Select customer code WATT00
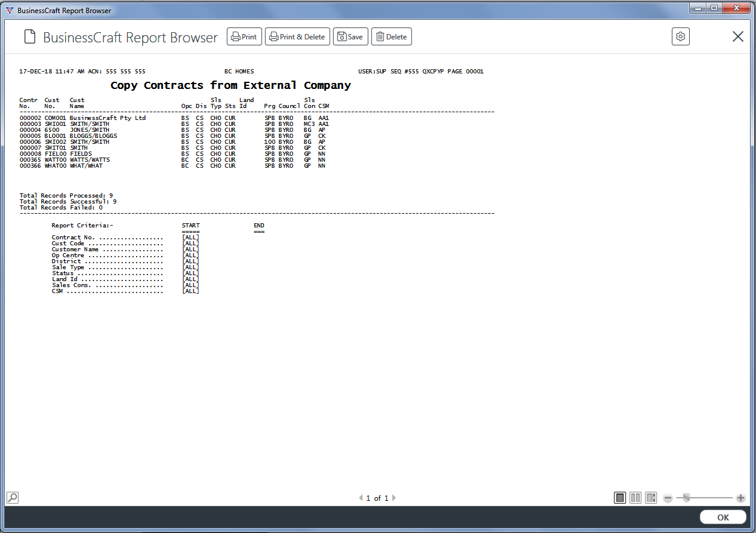 (56, 160)
